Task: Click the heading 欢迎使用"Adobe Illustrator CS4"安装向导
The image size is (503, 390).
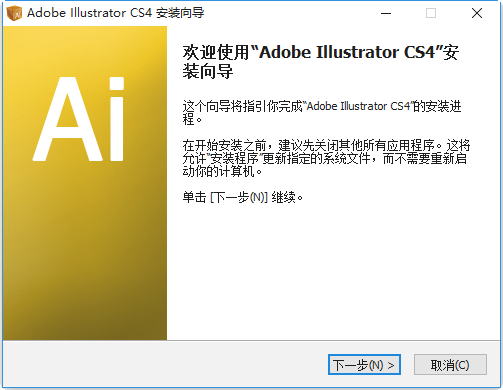Action: pos(321,62)
